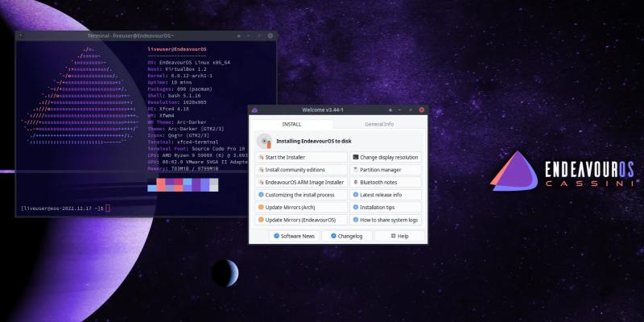This screenshot has height=322, width=644.
Task: Switch to the General Info tab
Action: click(x=378, y=125)
